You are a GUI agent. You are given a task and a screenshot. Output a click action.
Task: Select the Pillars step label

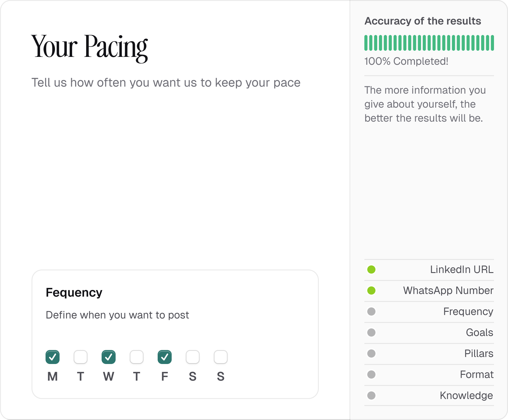[479, 353]
